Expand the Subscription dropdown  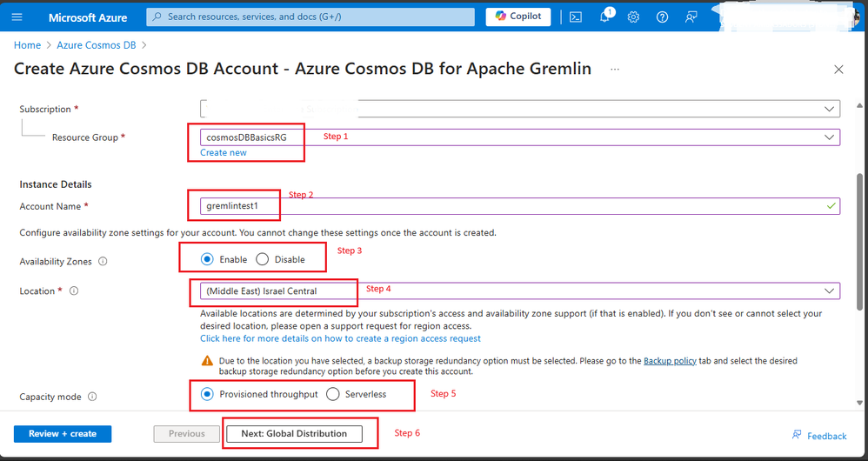829,109
